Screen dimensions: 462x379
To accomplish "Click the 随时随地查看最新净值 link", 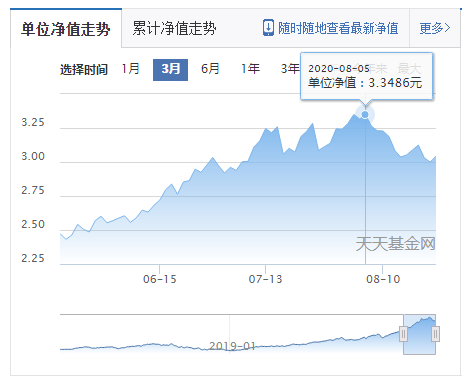I will pos(338,28).
